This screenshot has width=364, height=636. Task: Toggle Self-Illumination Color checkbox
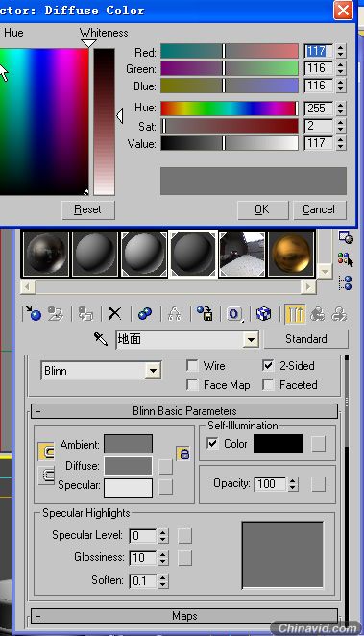(x=212, y=443)
